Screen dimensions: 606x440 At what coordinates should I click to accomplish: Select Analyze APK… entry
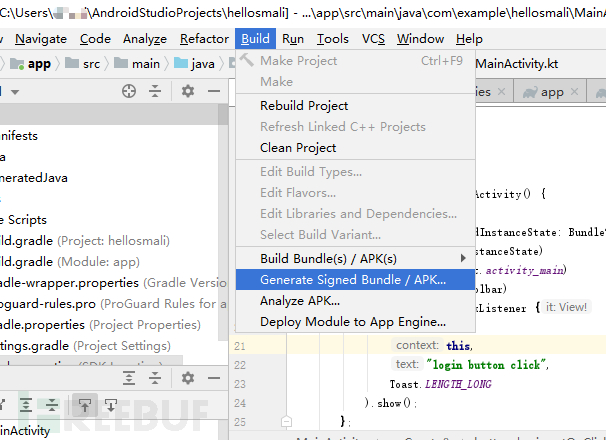[x=355, y=300]
